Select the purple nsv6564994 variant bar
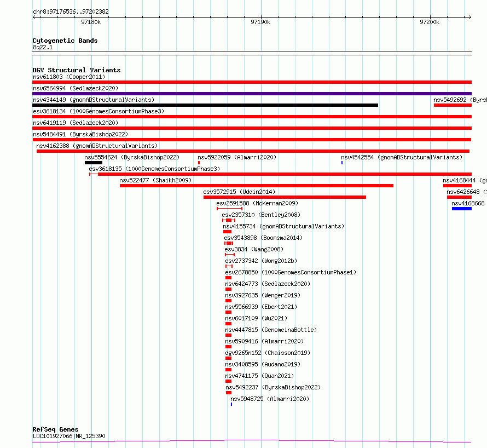The image size is (487, 448). [x=252, y=94]
